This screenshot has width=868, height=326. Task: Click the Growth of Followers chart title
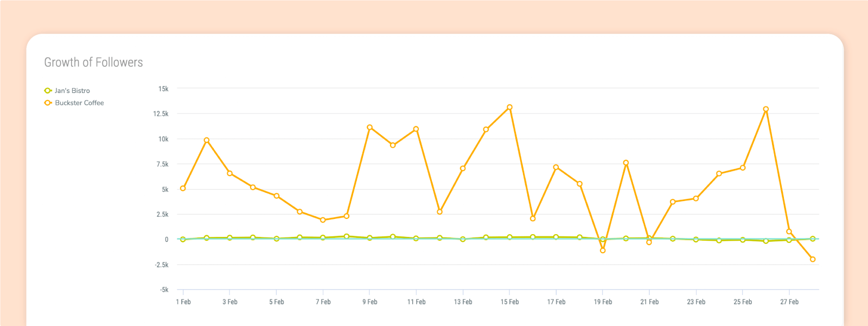93,62
